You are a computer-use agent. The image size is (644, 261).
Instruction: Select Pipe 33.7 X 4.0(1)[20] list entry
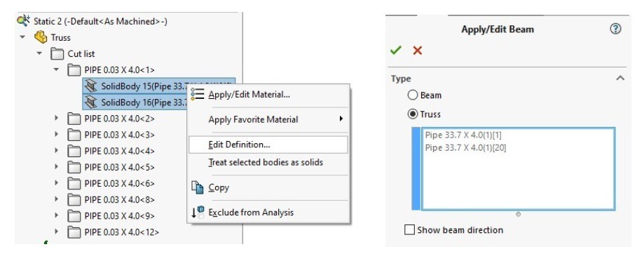[466, 147]
